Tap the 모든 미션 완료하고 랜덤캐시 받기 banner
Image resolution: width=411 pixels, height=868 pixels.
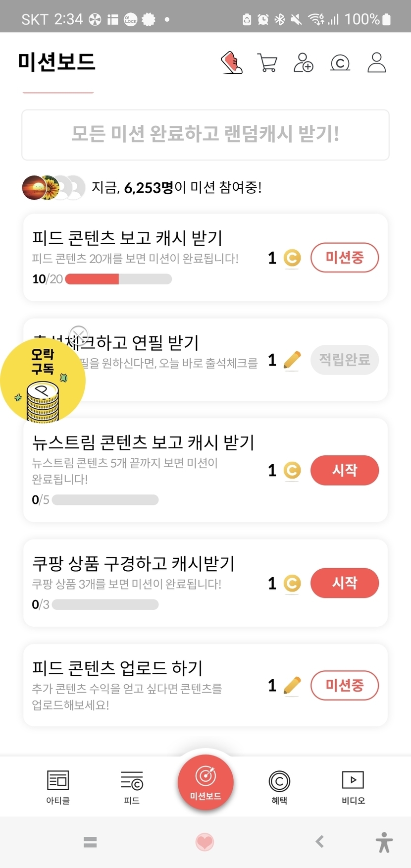click(205, 135)
